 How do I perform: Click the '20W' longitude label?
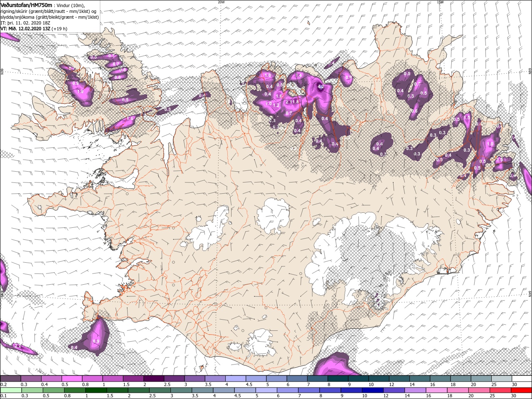pyautogui.click(x=221, y=2)
